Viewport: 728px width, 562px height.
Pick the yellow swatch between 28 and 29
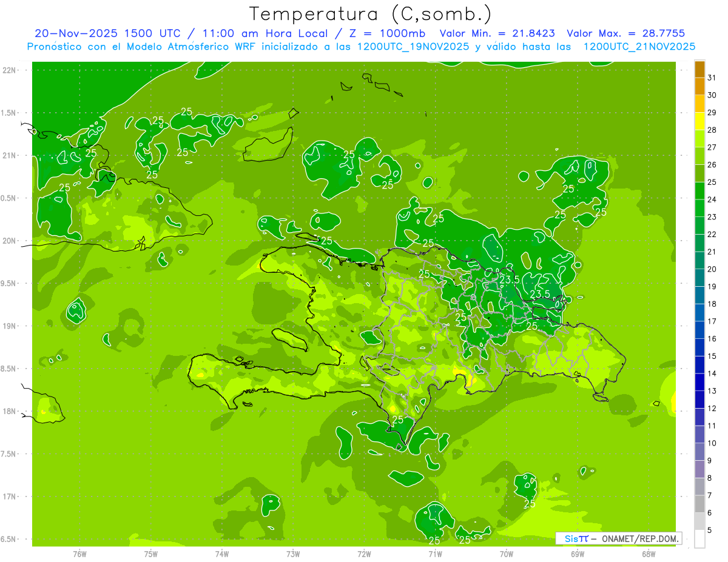click(x=699, y=121)
